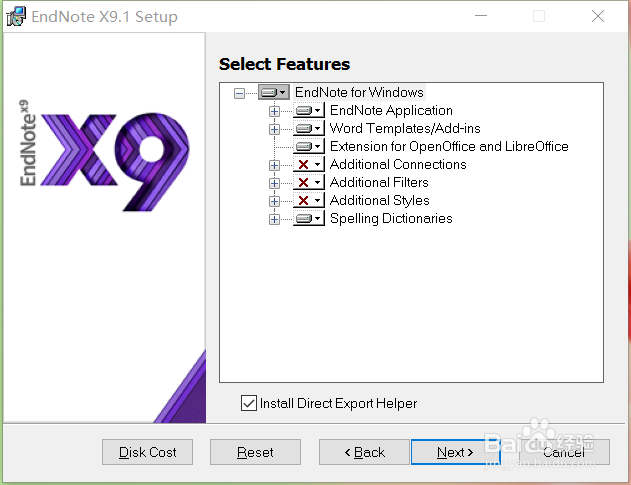Proceed with the Next button
Image resolution: width=631 pixels, height=485 pixels.
click(x=456, y=452)
